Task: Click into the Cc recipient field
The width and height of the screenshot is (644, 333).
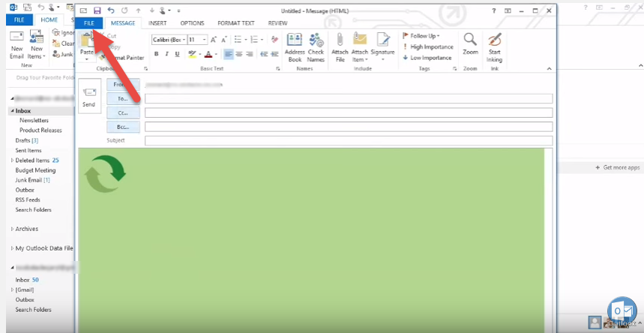Action: 349,112
